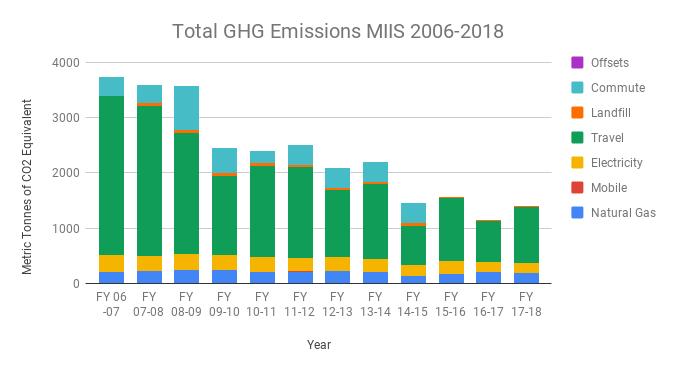Click the 'FY 06-07' axis label
Screen dimensions: 675x371
click(111, 304)
